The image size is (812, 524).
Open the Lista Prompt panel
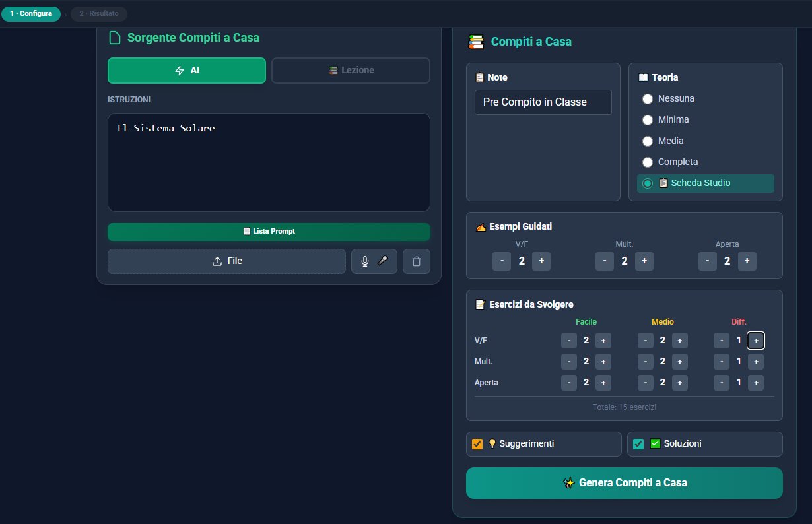coord(269,232)
